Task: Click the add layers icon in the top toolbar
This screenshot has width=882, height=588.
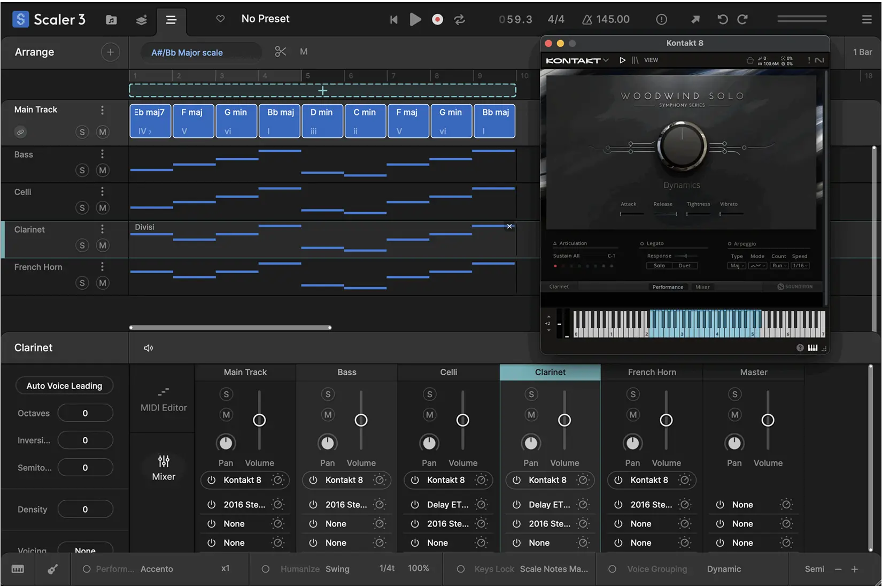Action: 141,19
